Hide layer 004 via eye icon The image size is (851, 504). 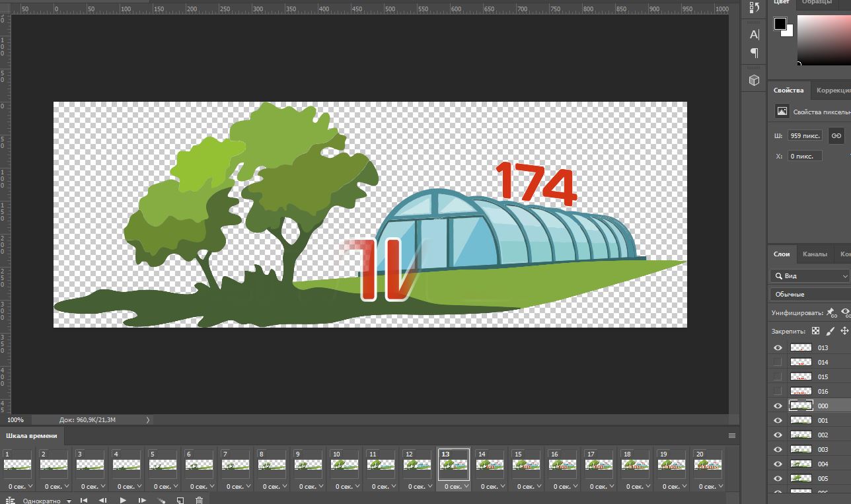[778, 464]
